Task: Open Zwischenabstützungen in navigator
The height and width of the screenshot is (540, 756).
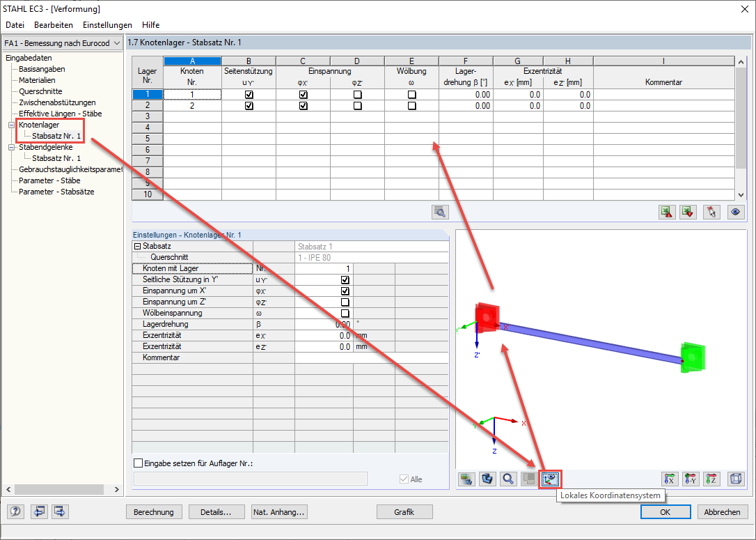Action: point(57,102)
